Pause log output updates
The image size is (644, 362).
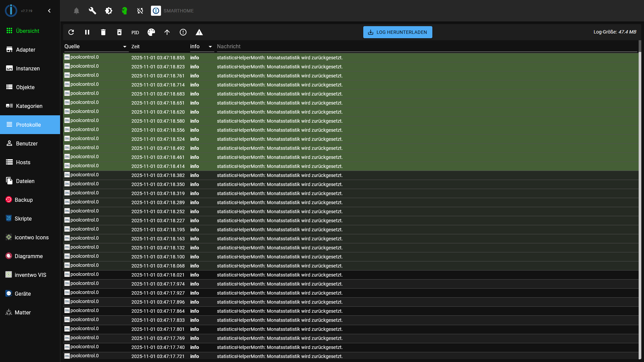click(x=87, y=32)
